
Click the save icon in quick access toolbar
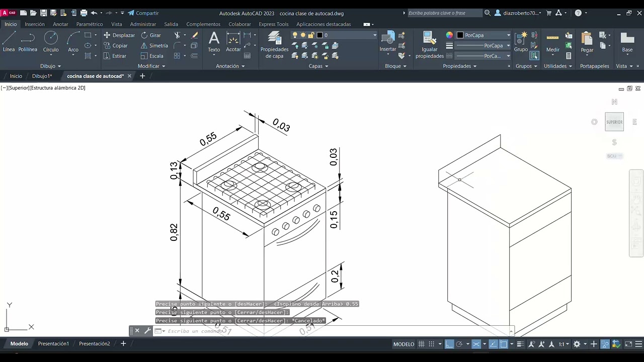tap(43, 13)
